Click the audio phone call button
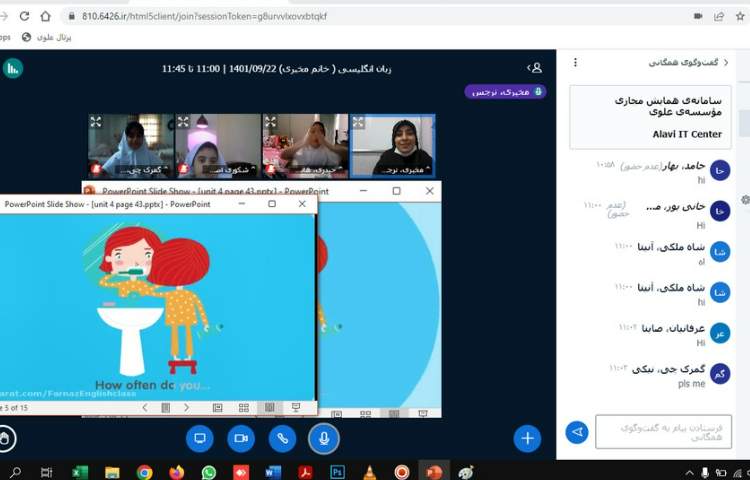This screenshot has width=750, height=480. point(281,438)
